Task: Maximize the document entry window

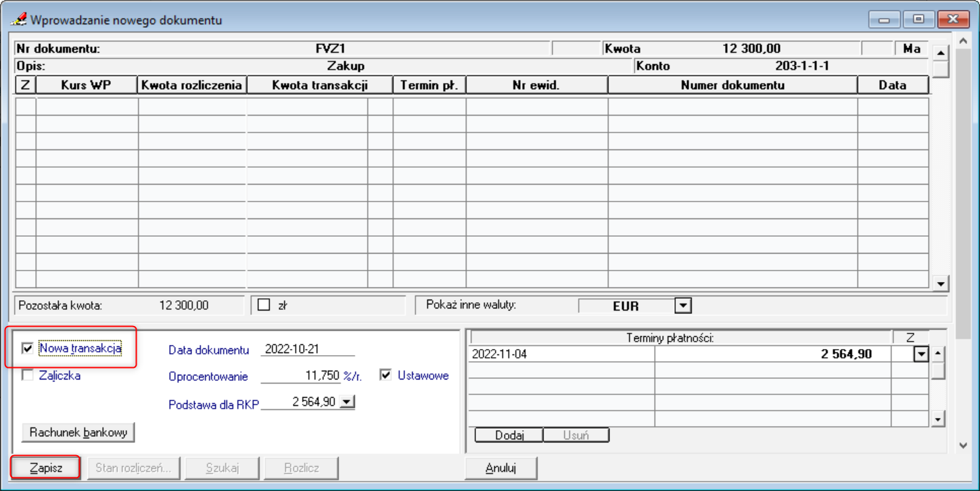Action: [918, 20]
